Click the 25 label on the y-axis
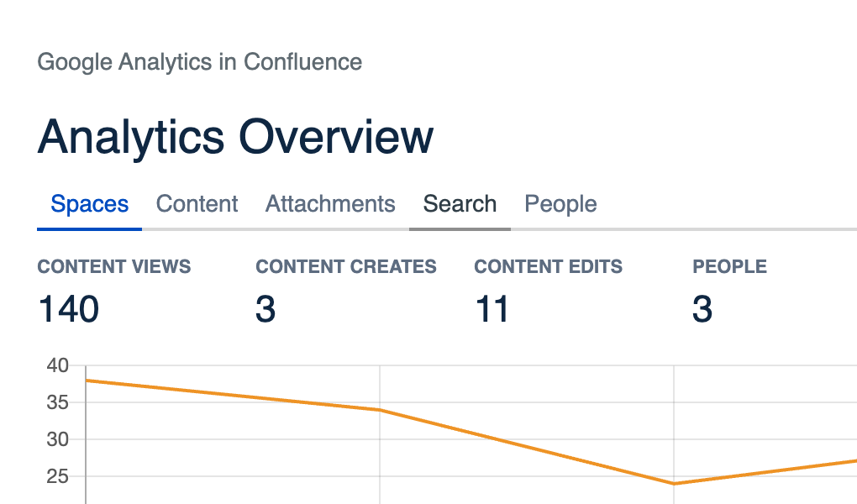This screenshot has width=857, height=504. click(58, 476)
